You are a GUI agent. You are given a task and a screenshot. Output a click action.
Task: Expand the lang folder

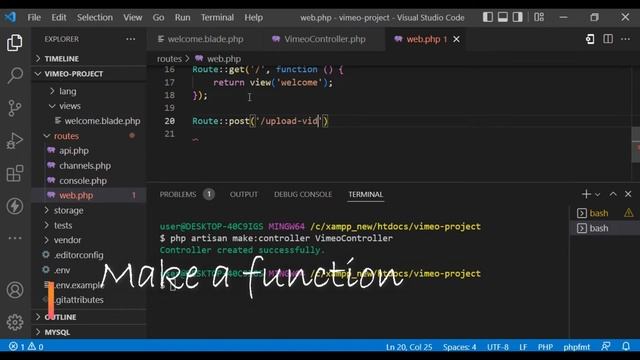(x=89, y=91)
